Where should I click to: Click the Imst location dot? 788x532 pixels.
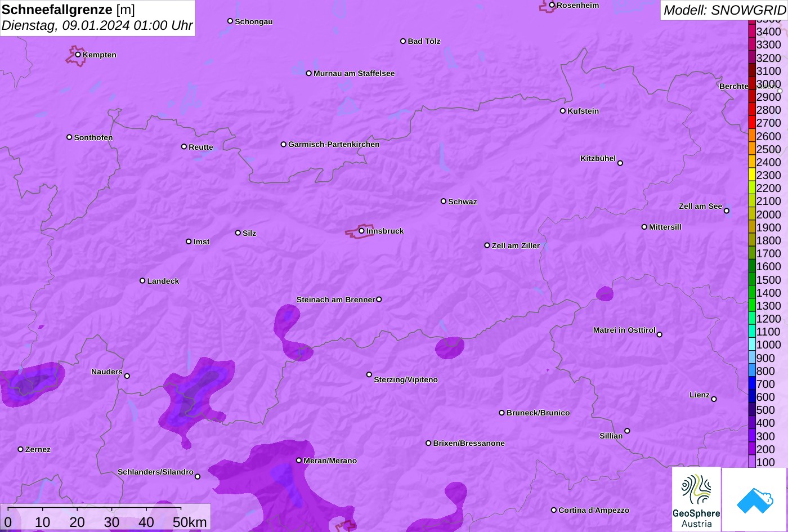click(x=189, y=242)
